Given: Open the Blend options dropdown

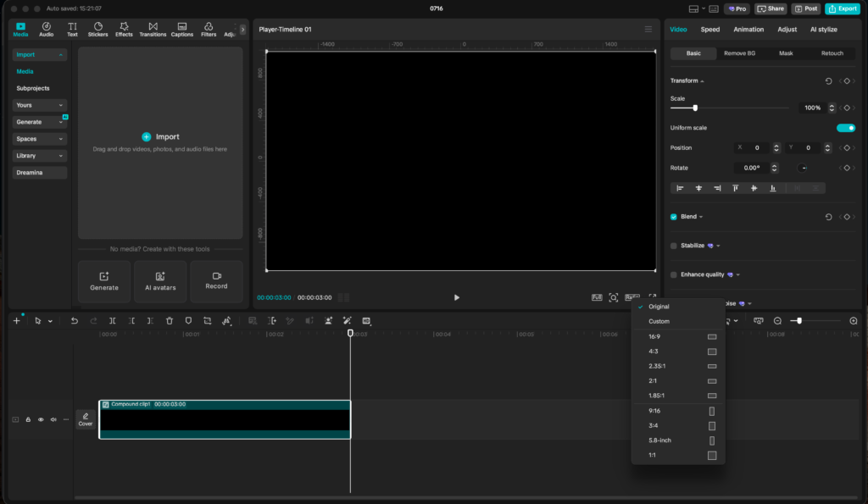Looking at the screenshot, I should point(701,217).
